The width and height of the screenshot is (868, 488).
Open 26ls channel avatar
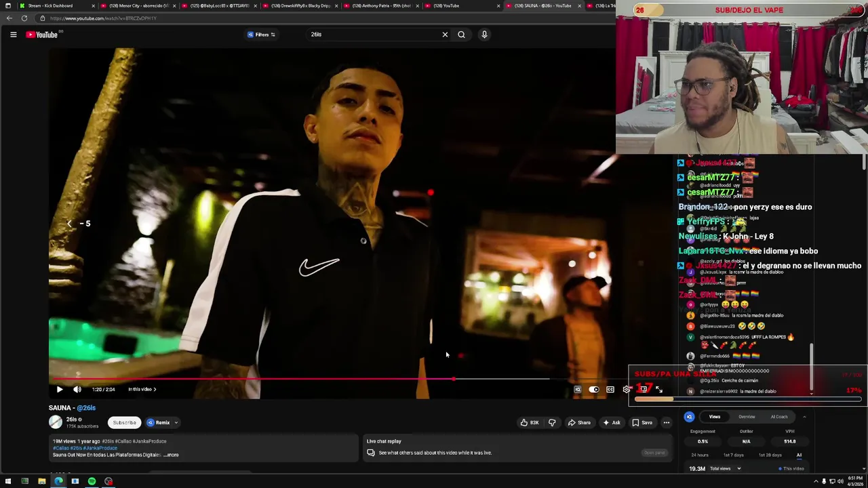click(x=56, y=422)
